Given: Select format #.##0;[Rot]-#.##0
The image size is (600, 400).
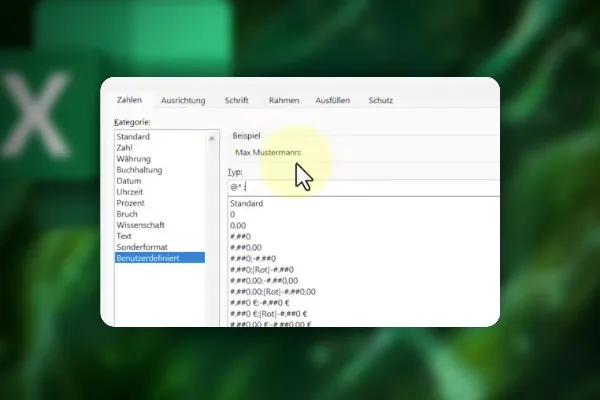Looking at the screenshot, I should (x=364, y=270).
